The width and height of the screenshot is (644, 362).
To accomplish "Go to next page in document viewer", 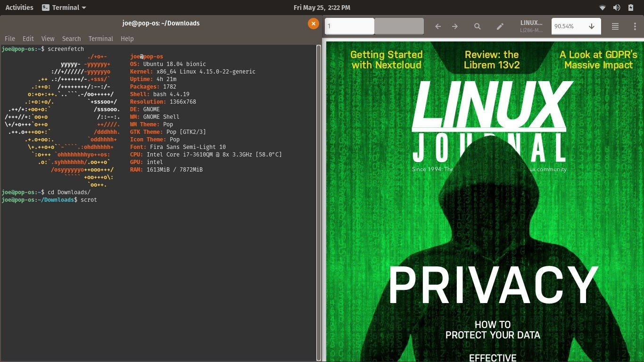I will tap(455, 26).
